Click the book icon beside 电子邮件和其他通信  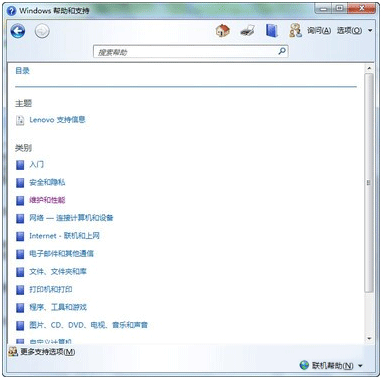click(20, 254)
